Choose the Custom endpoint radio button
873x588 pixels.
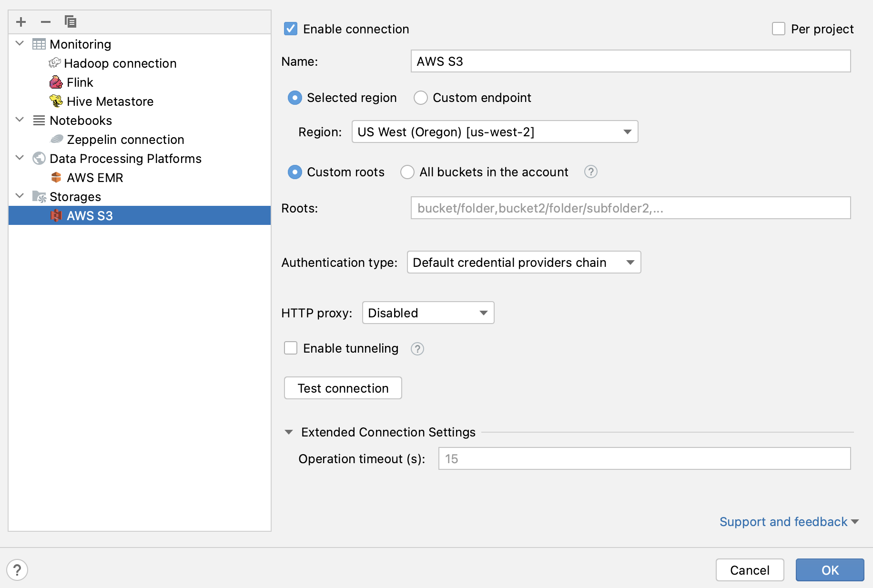pos(421,98)
